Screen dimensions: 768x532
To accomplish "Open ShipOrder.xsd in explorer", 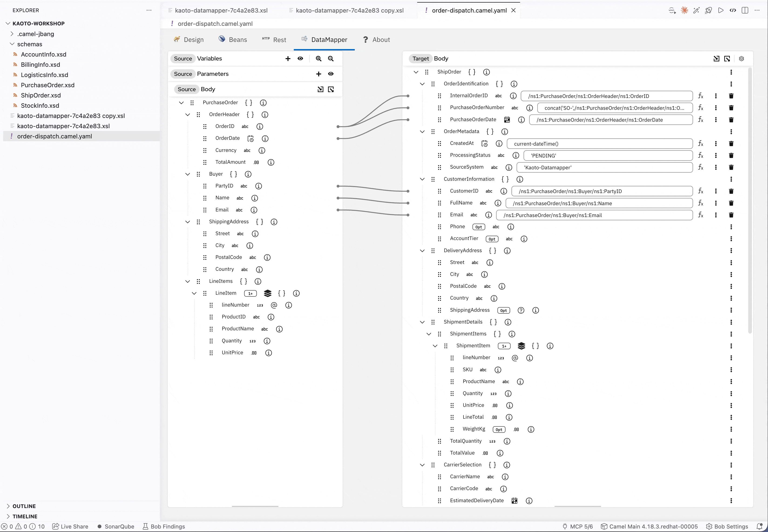I will [x=41, y=95].
